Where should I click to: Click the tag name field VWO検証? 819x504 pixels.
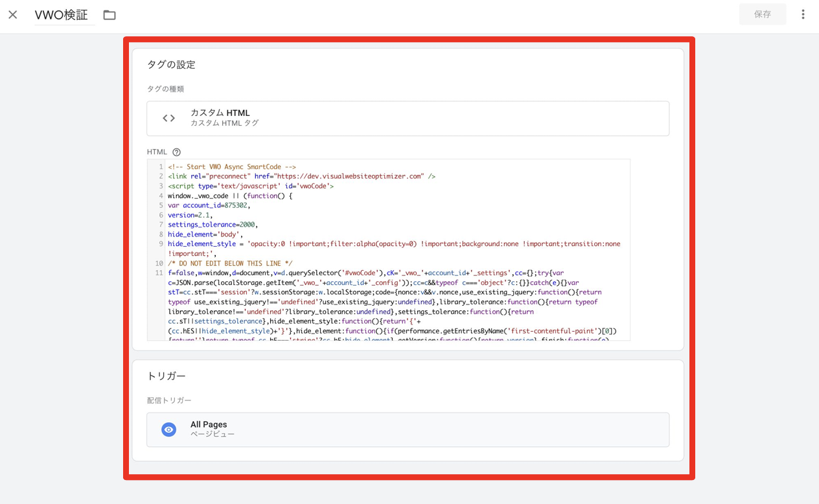point(62,15)
